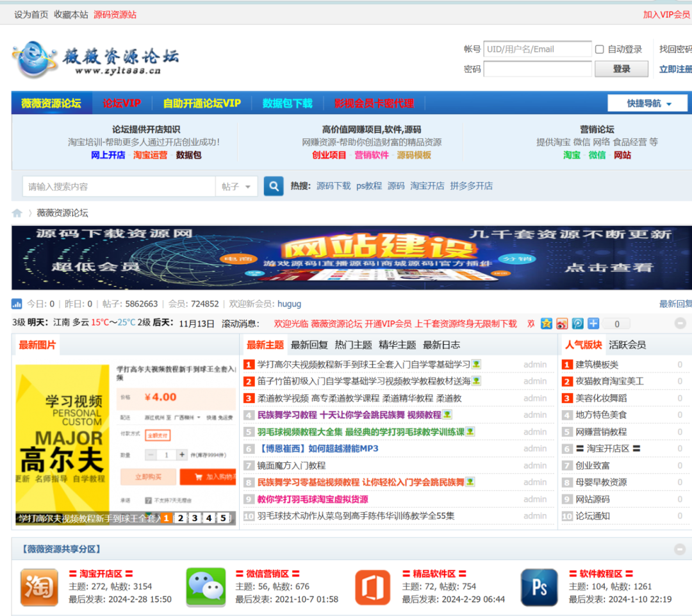Collapse the 薇薇资源共享分区 section
Viewport: 692px width, 616px height.
coord(680,549)
